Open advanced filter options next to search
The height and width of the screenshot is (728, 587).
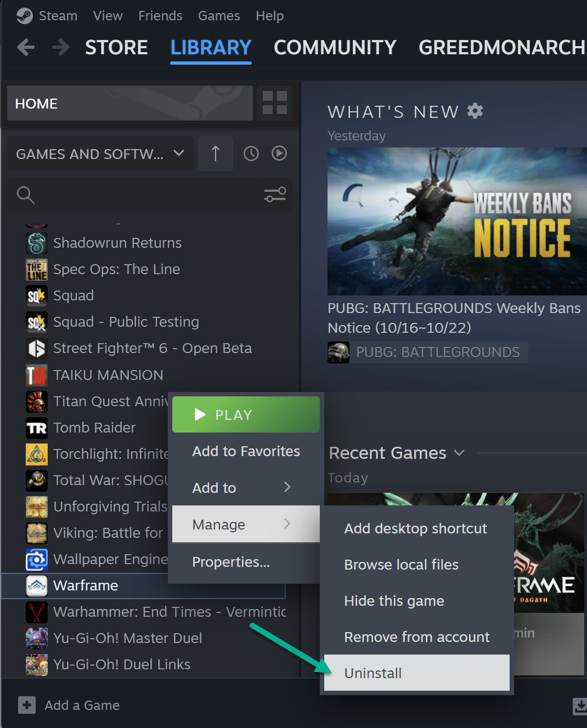coord(275,195)
